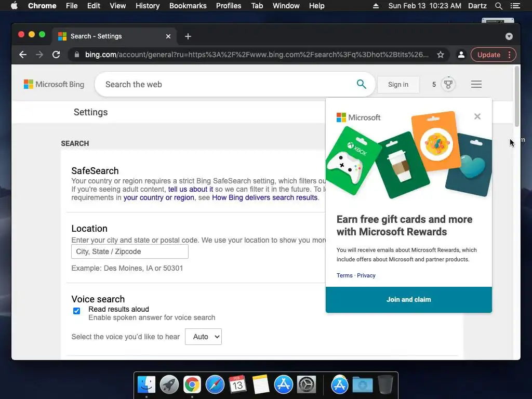Screen dimensions: 532x399
Task: Open Spotlight search in the menu bar
Action: 498,6
